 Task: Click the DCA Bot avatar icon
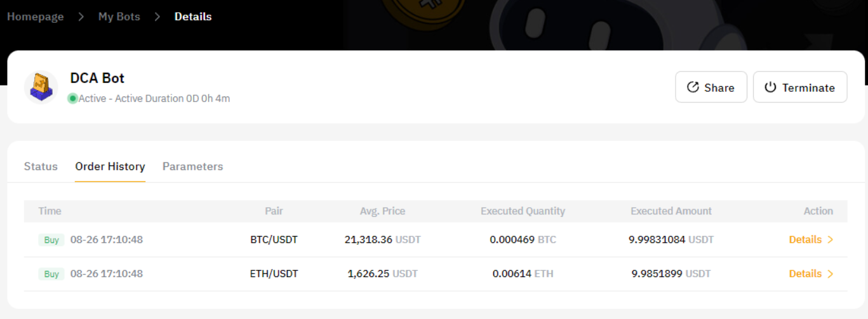point(41,87)
